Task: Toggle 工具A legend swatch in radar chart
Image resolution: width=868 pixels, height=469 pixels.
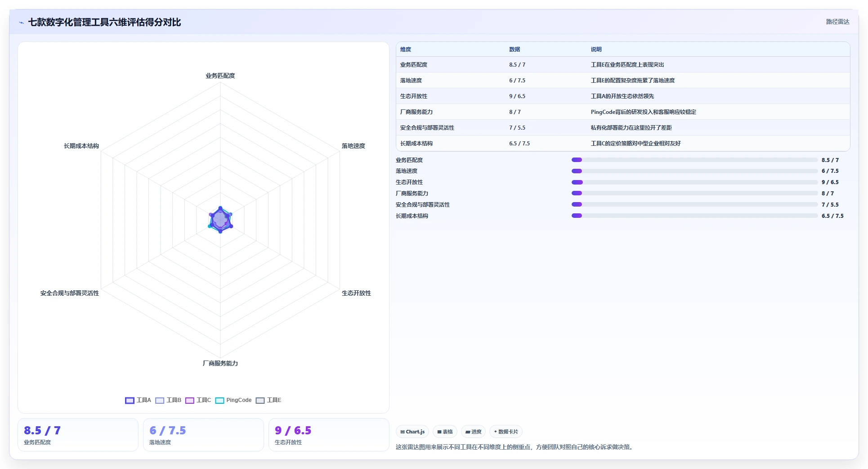Action: [x=130, y=400]
